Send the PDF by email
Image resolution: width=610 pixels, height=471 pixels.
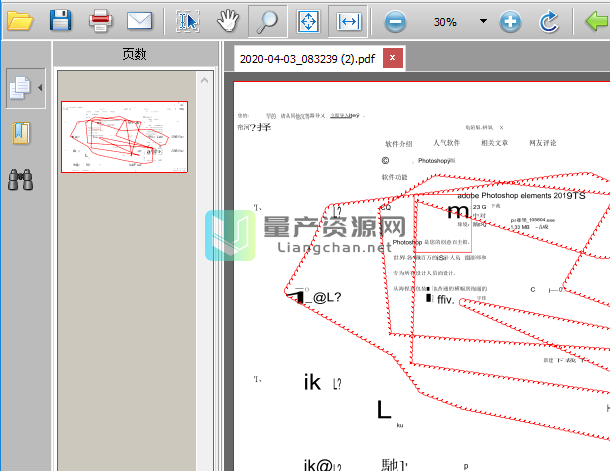139,21
